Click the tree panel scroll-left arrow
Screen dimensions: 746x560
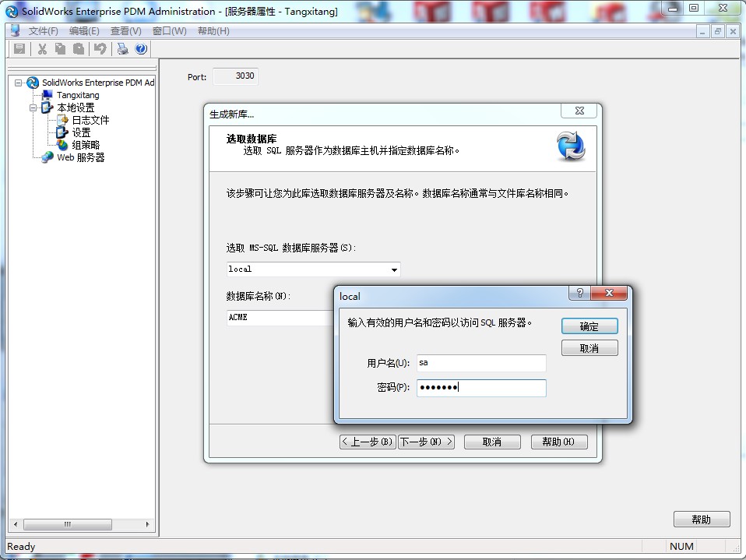point(16,524)
